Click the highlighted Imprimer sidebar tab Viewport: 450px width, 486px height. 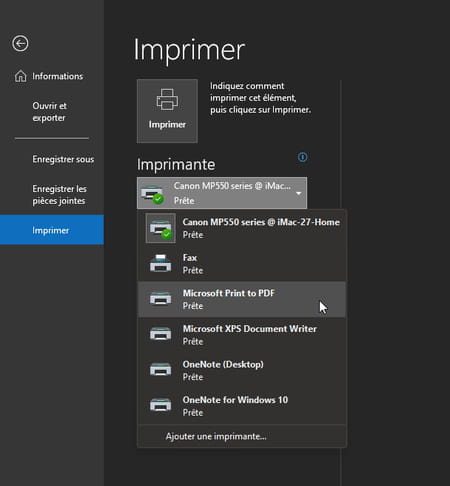(52, 230)
